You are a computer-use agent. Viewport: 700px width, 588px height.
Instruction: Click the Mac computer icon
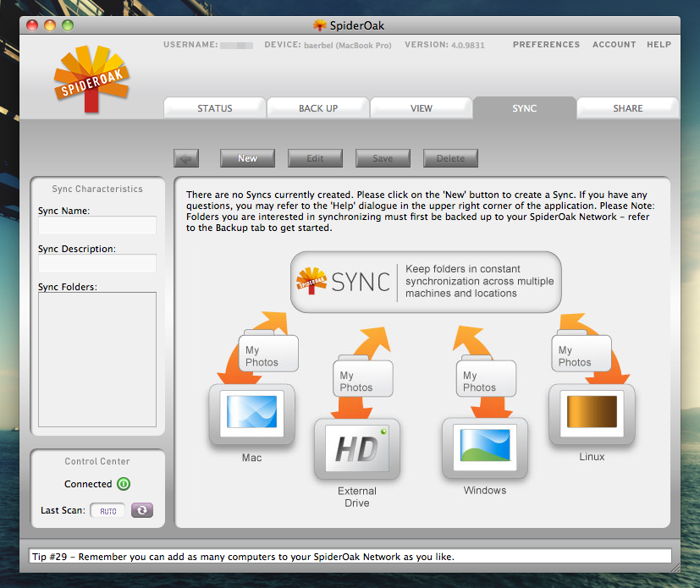(251, 415)
